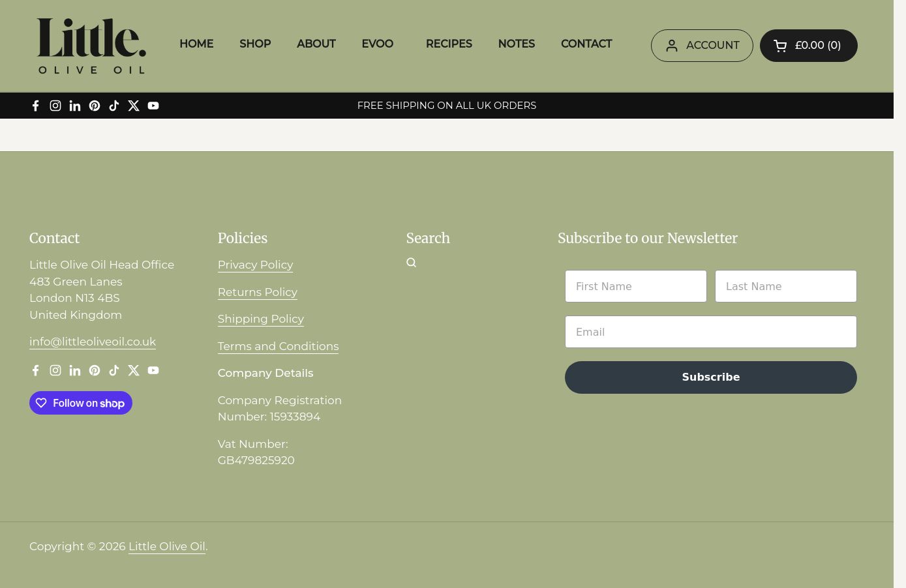The image size is (906, 588).
Task: Open Instagram icon in black announcement bar
Action: pyautogui.click(x=55, y=106)
